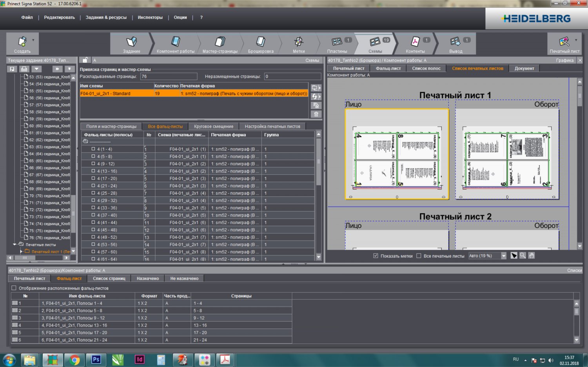Uncheck the Показать метки checkbox
Screen dimensions: 588x367
(376, 256)
